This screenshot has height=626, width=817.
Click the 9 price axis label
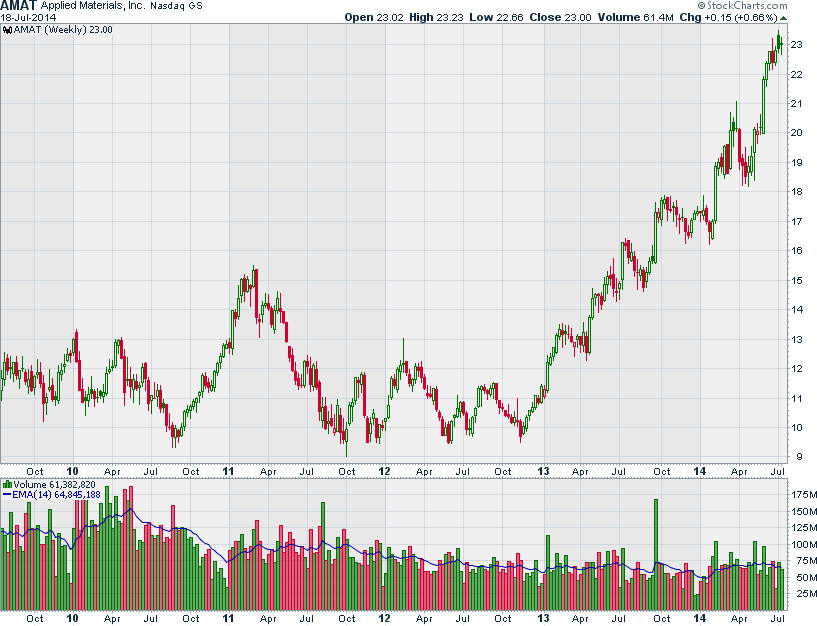(799, 457)
